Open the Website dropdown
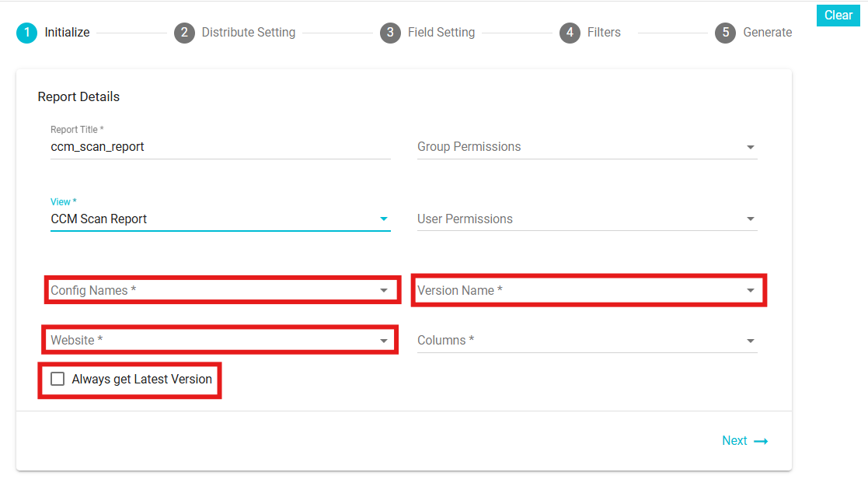868x490 pixels. point(220,341)
